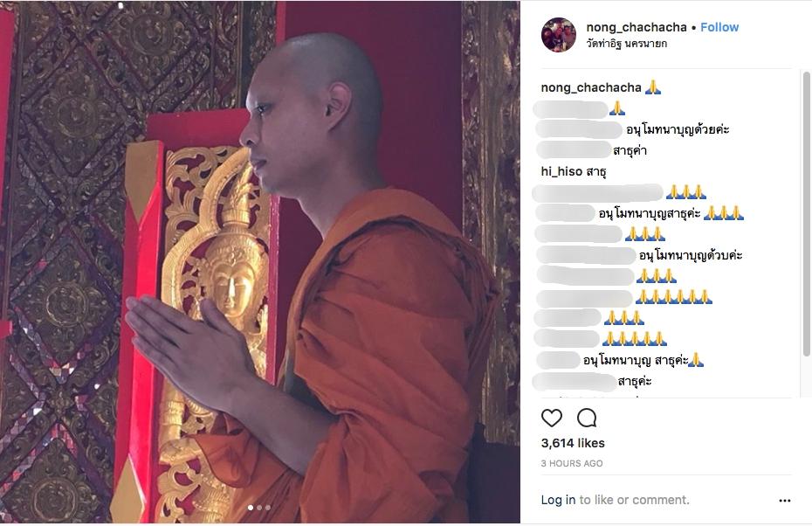Open nong_chachacha username in post header
The image size is (812, 526).
pos(637,27)
